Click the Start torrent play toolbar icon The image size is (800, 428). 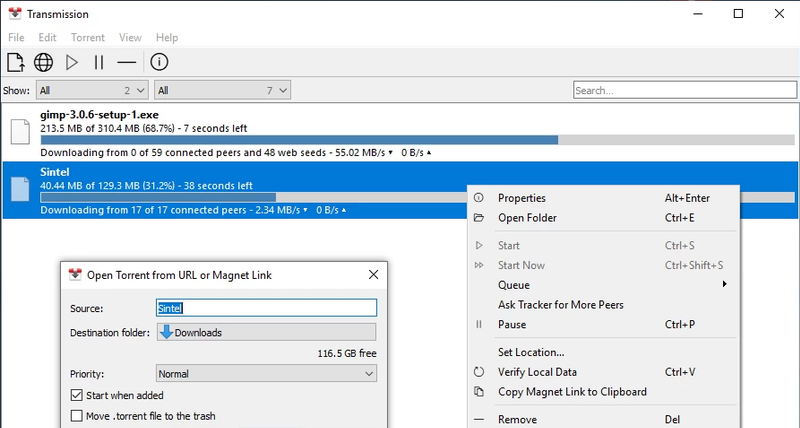72,62
